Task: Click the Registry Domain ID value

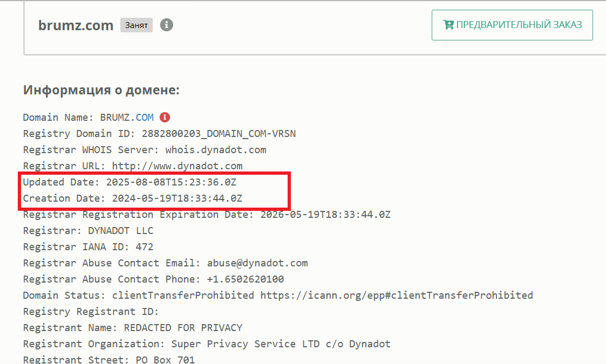Action: (x=219, y=133)
